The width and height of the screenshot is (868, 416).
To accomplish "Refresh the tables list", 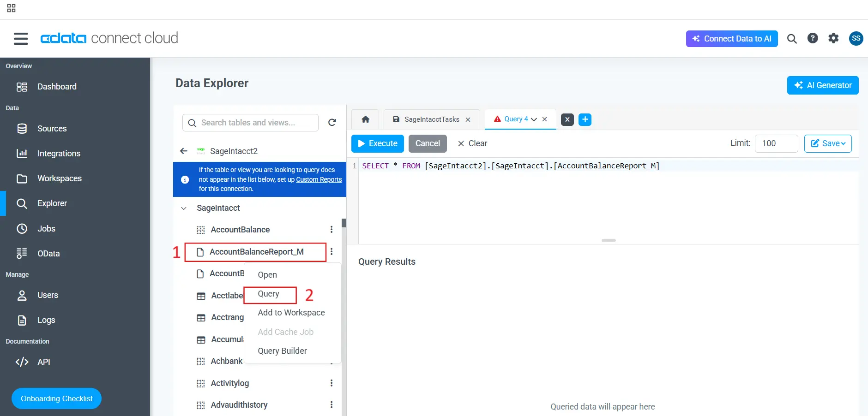I will (x=332, y=122).
